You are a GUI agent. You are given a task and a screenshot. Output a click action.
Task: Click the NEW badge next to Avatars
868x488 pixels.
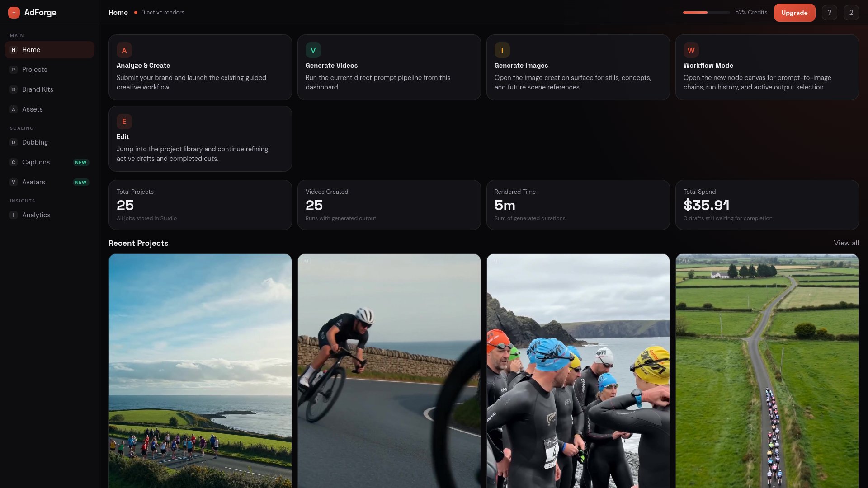click(81, 182)
